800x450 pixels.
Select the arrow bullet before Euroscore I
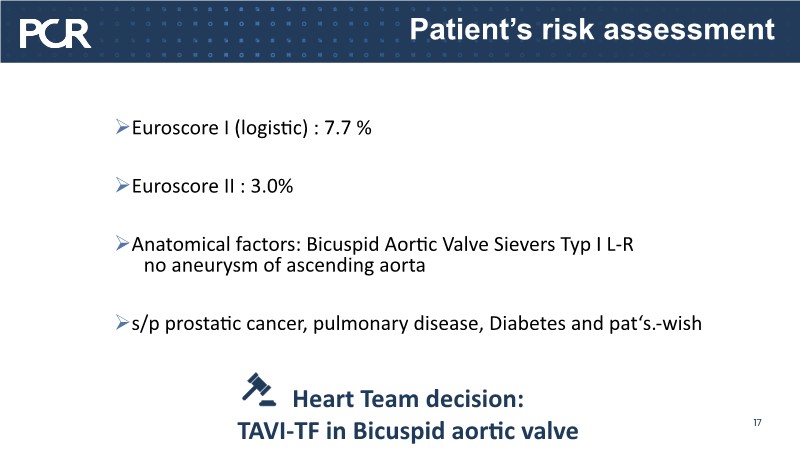pyautogui.click(x=122, y=128)
